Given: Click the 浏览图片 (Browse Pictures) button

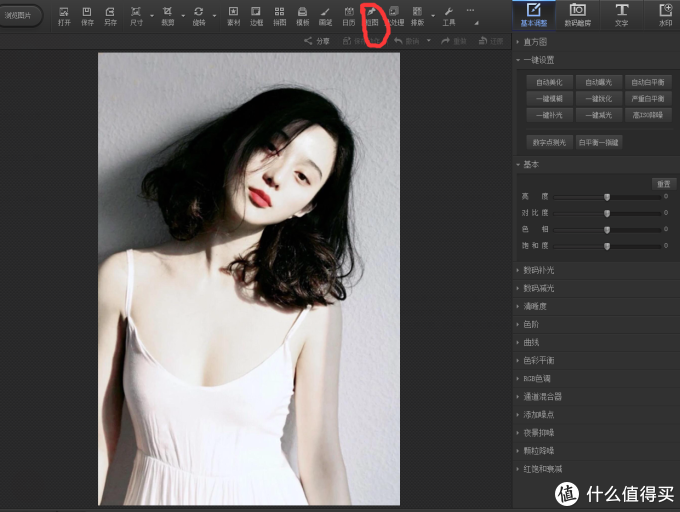Looking at the screenshot, I should [20, 16].
